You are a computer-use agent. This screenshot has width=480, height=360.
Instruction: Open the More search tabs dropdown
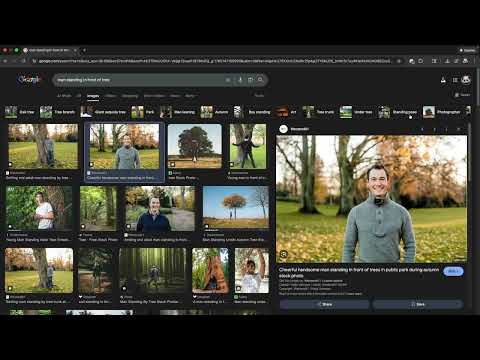[190, 96]
